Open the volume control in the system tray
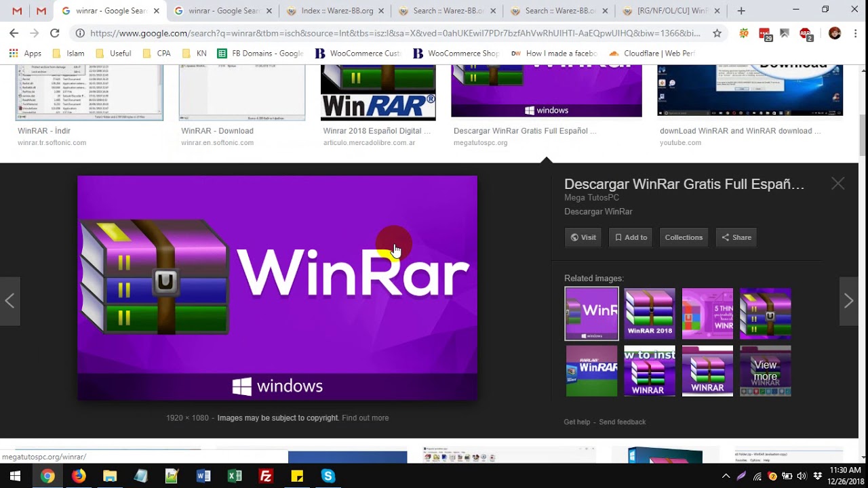Screen dimensions: 868x488 pyautogui.click(x=802, y=476)
